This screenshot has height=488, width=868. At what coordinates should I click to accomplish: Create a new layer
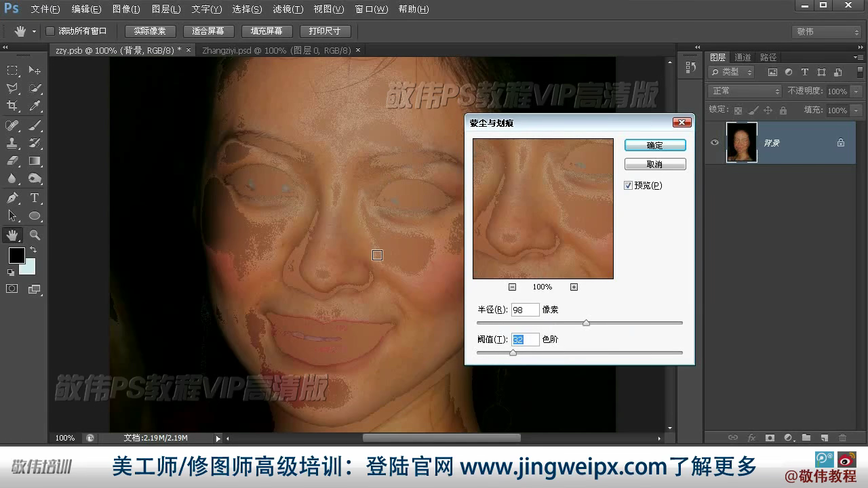(825, 438)
